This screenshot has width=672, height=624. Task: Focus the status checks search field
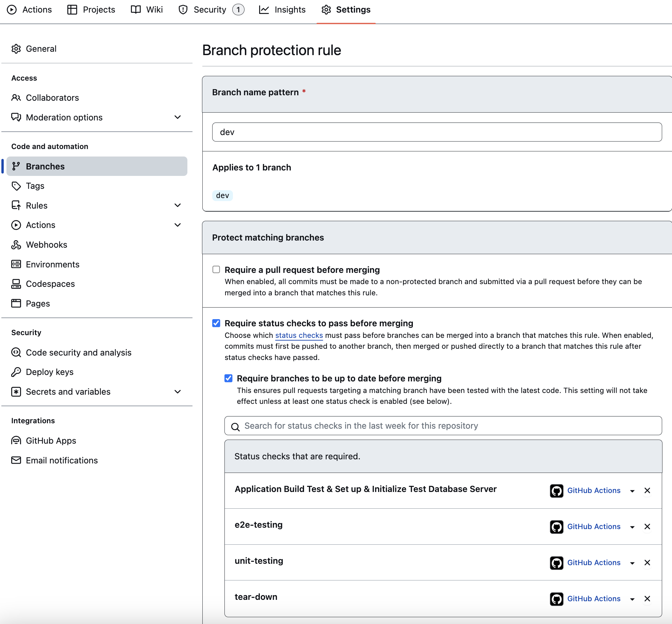tap(443, 426)
